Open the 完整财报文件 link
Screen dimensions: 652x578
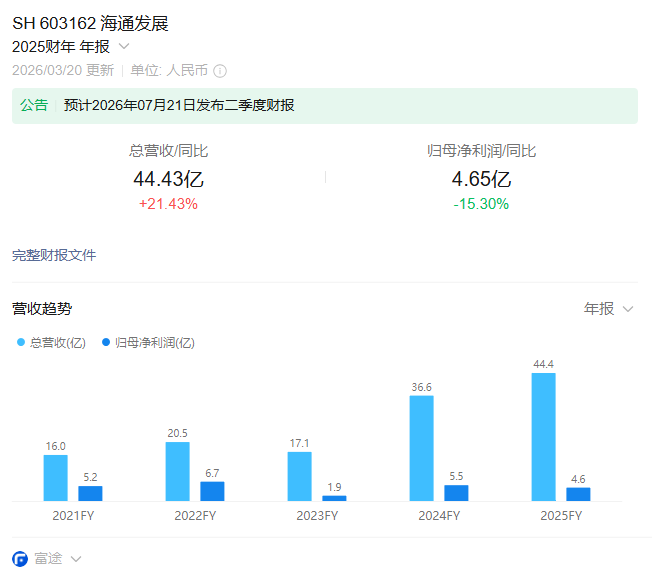click(x=54, y=255)
